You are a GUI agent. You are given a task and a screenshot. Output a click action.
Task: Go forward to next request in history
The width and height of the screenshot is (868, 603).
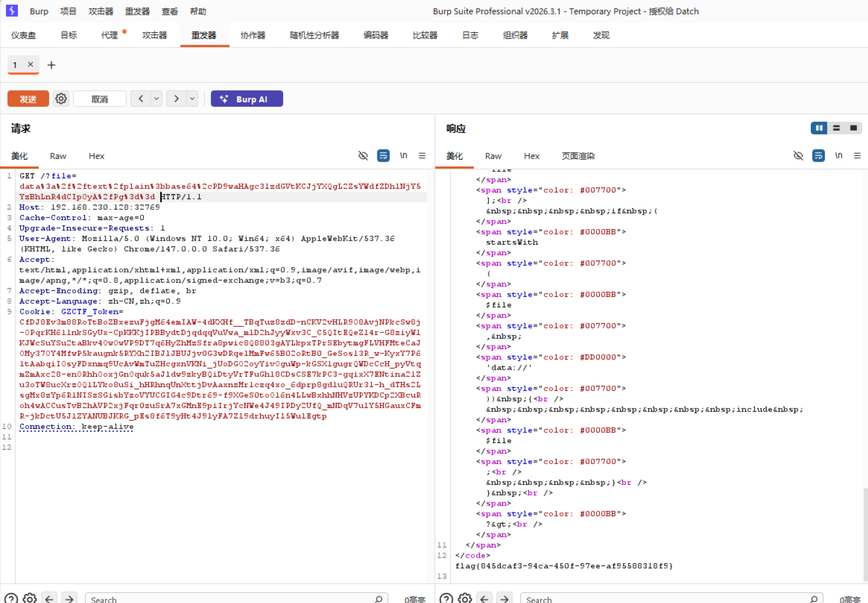pyautogui.click(x=176, y=98)
